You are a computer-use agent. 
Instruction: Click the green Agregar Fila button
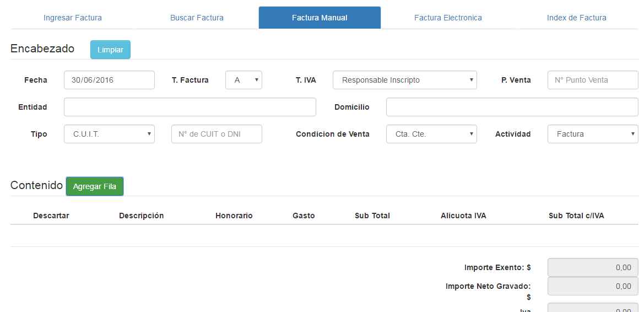coord(95,186)
